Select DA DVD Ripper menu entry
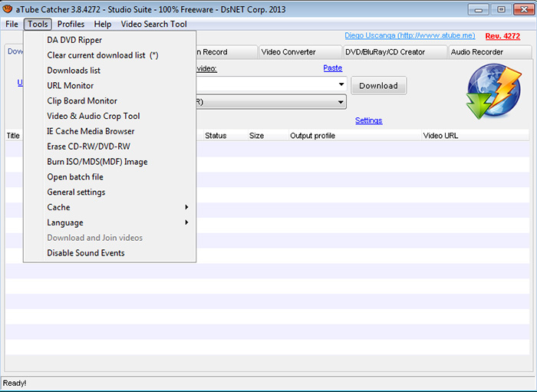 click(x=110, y=40)
